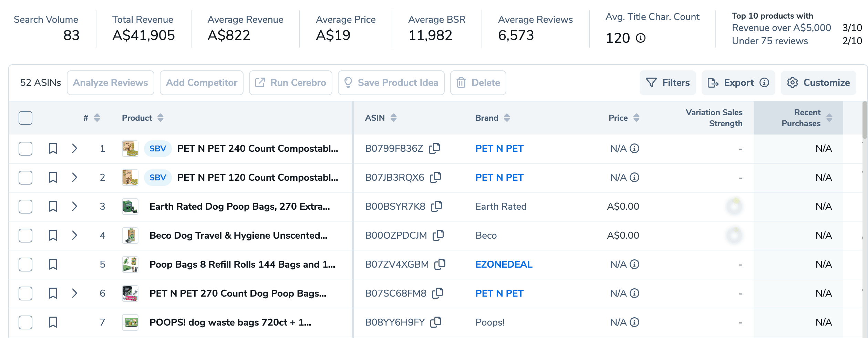The image size is (868, 338).
Task: Show info for Avg. Title Char. Count
Action: coord(640,38)
